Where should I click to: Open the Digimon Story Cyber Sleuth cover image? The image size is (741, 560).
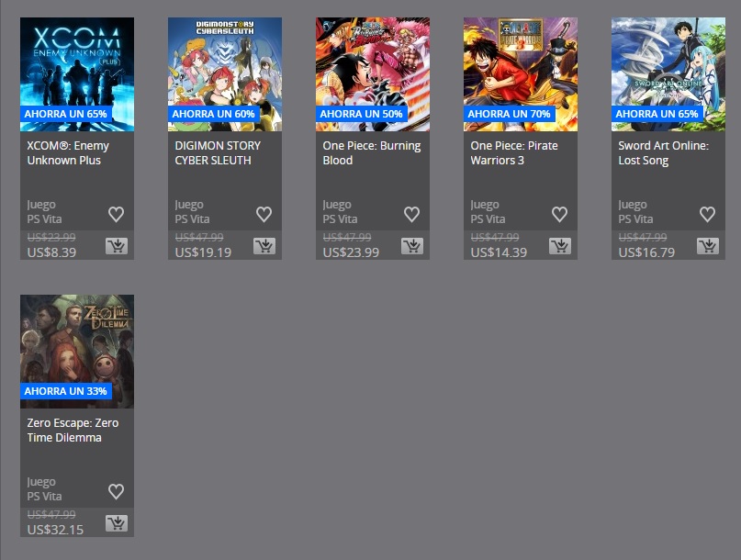pos(225,74)
